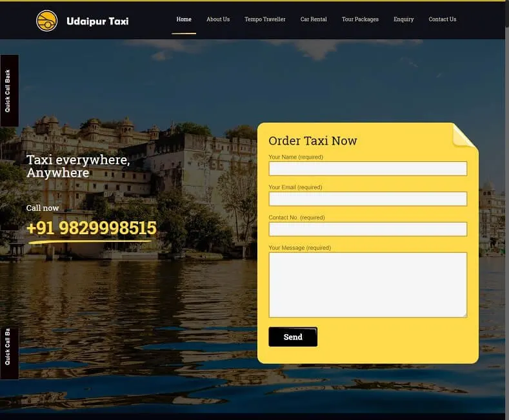Click the Your Name (required) label

coord(295,157)
